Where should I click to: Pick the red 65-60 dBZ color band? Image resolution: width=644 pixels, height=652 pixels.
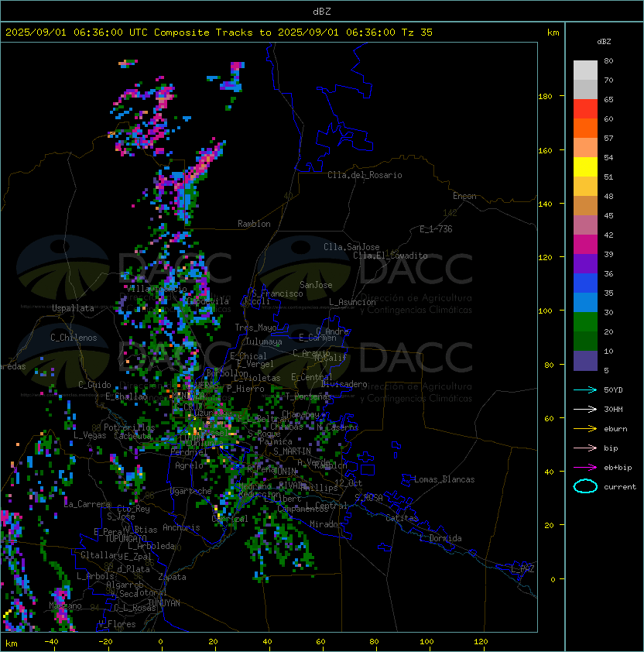[585, 108]
